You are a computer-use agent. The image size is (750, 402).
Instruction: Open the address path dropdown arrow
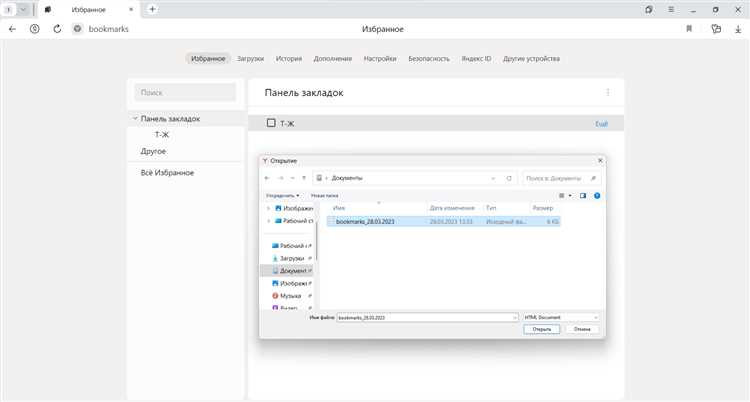[493, 178]
